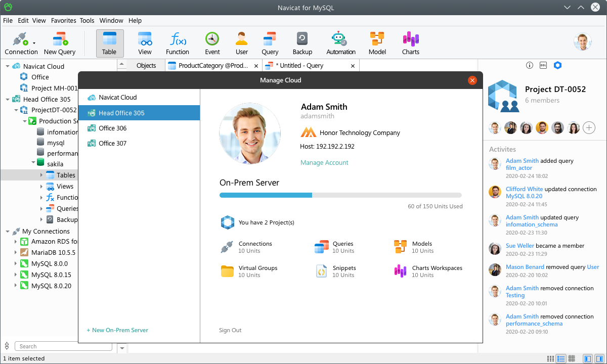This screenshot has height=364, width=607.
Task: Switch to the Objects tab
Action: point(146,66)
